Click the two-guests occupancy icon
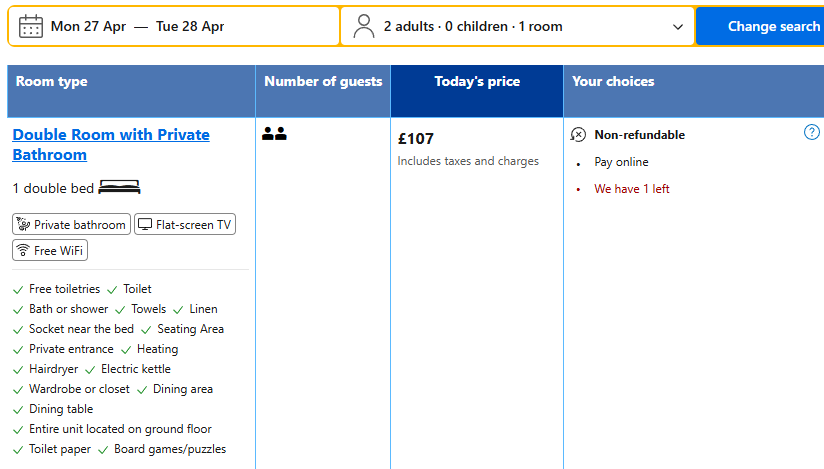Image resolution: width=824 pixels, height=469 pixels. (274, 134)
